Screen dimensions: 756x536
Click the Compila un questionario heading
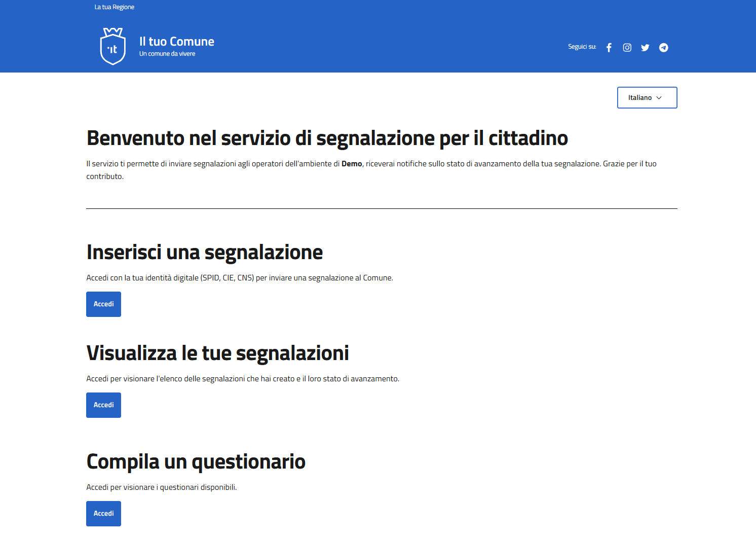point(196,462)
